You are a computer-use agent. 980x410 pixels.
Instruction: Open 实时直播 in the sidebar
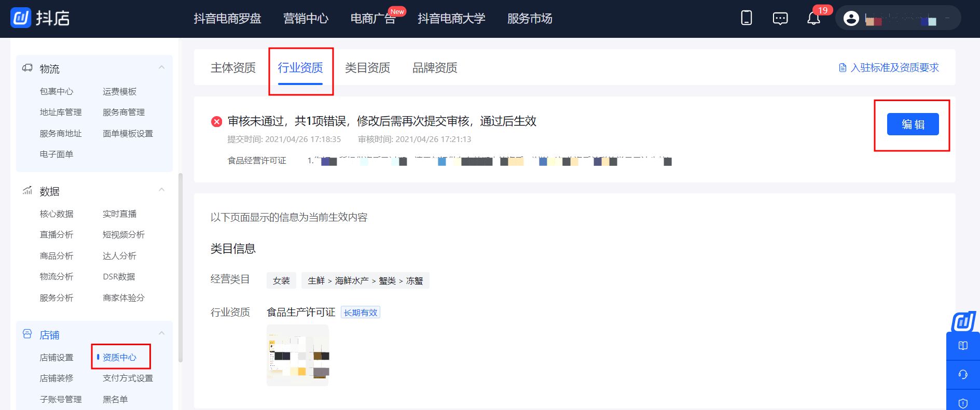[x=119, y=214]
